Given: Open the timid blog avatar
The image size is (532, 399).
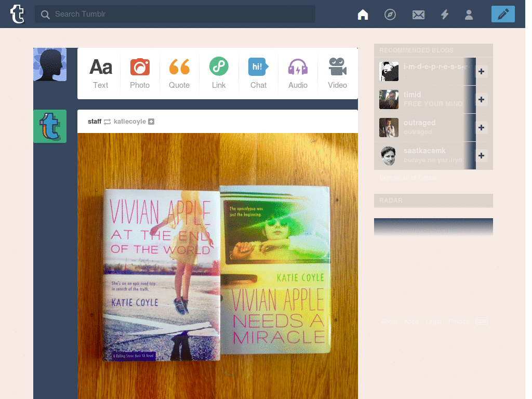Looking at the screenshot, I should (x=389, y=99).
